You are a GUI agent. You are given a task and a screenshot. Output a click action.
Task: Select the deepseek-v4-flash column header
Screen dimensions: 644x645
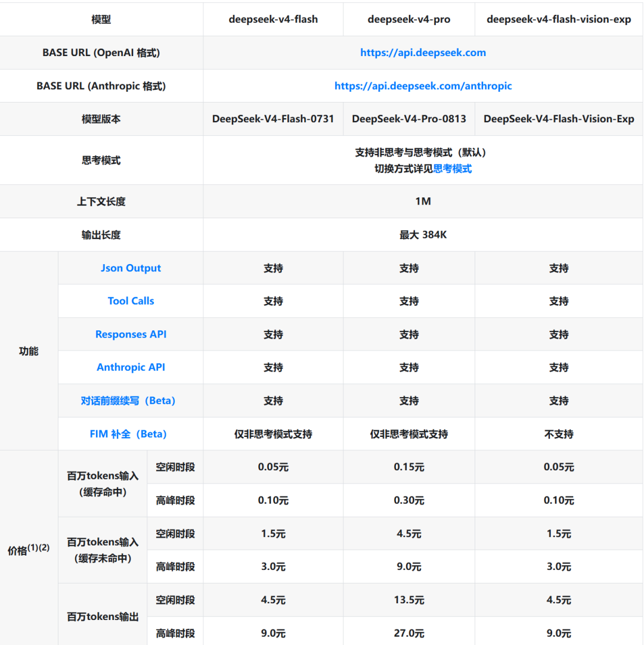273,19
